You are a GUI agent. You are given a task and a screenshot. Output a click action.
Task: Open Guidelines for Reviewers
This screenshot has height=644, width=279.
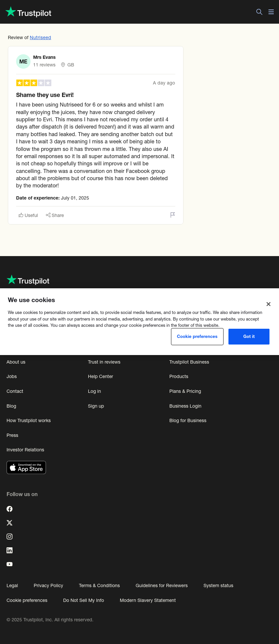tap(161, 585)
